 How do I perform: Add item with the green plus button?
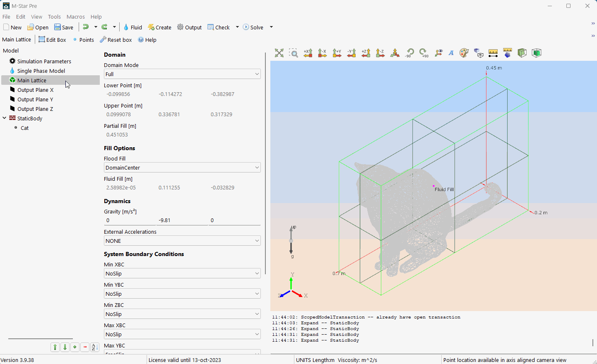point(75,347)
